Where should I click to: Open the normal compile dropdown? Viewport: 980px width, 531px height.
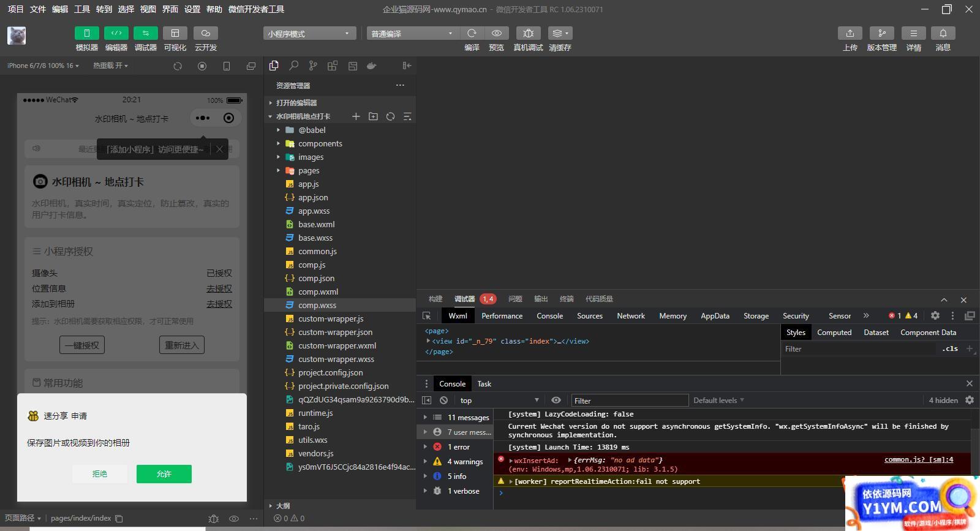[412, 34]
